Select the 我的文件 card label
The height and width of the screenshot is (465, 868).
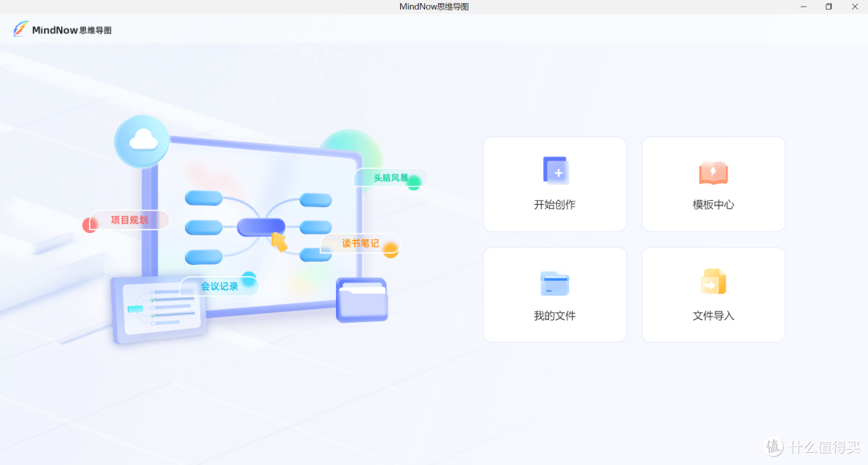point(555,316)
